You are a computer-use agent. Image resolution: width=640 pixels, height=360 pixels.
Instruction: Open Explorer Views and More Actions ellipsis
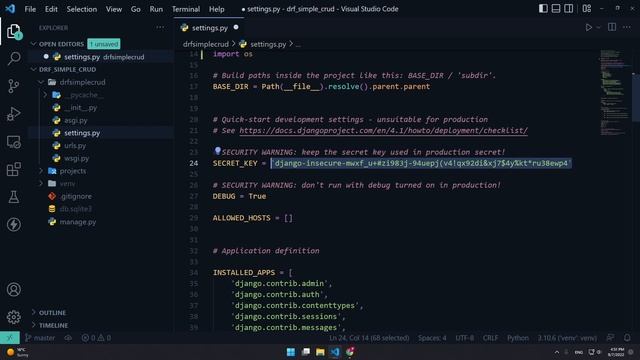click(x=160, y=27)
